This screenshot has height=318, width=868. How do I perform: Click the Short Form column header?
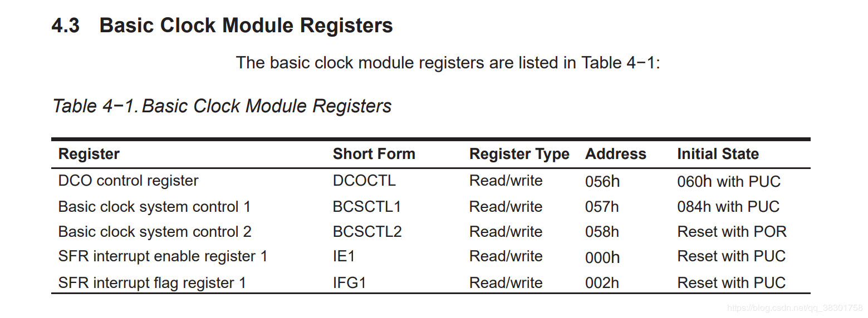374,154
